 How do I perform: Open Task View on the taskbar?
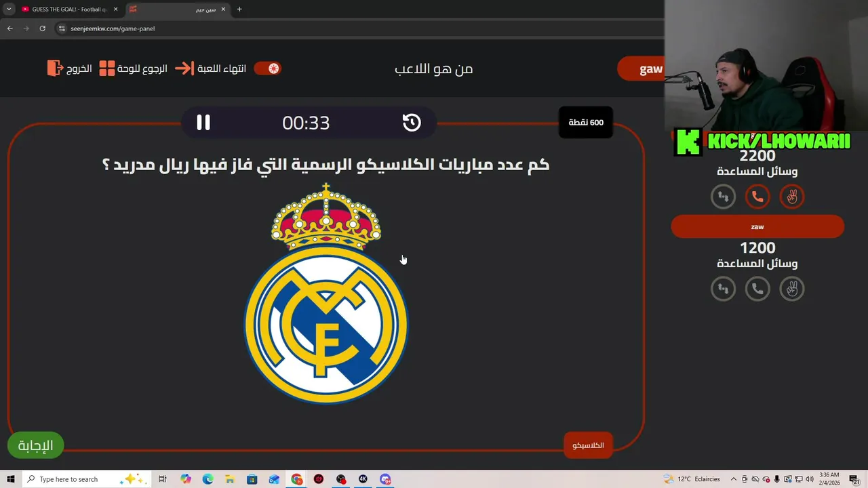click(163, 479)
